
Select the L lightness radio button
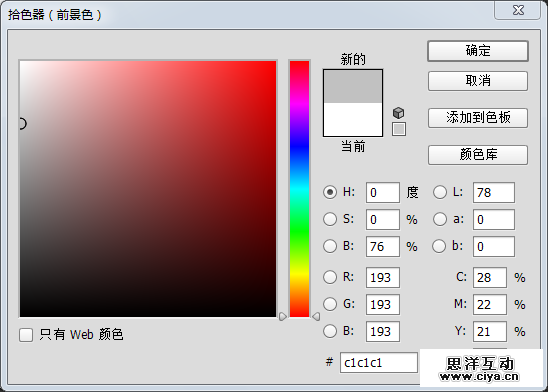pos(440,192)
